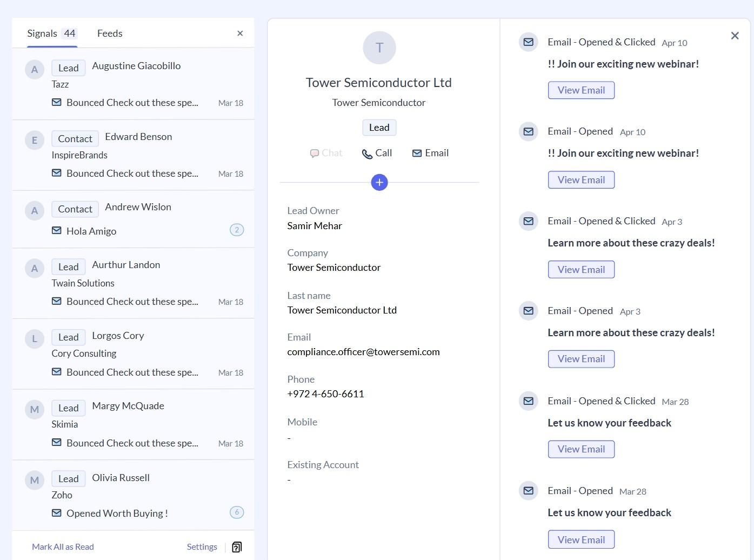Open Margy McQuade signal
The height and width of the screenshot is (560, 754).
(x=133, y=425)
